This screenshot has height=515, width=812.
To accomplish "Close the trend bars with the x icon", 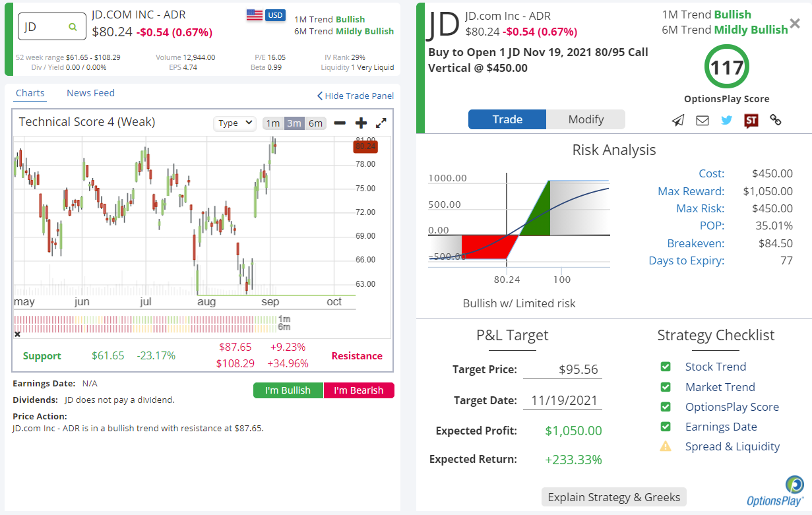I will [18, 334].
